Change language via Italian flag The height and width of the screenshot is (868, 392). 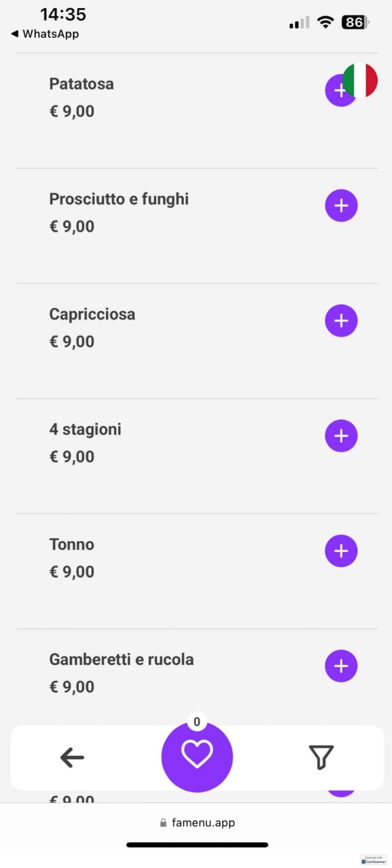click(361, 80)
